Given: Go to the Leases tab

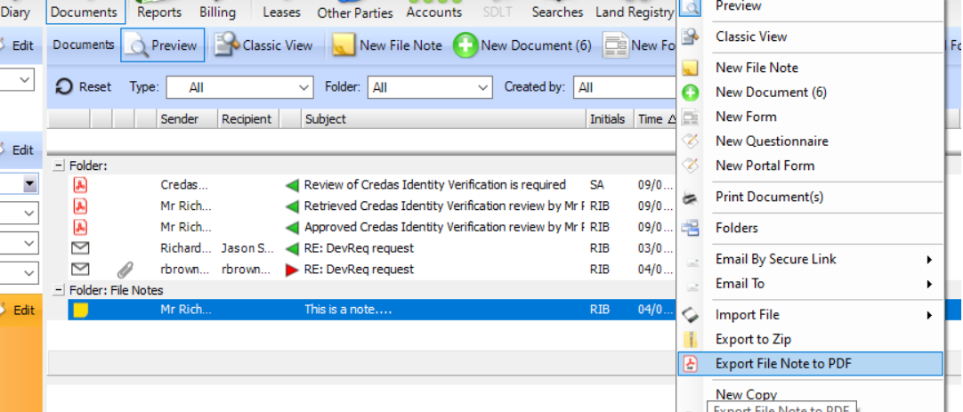Looking at the screenshot, I should 281,12.
